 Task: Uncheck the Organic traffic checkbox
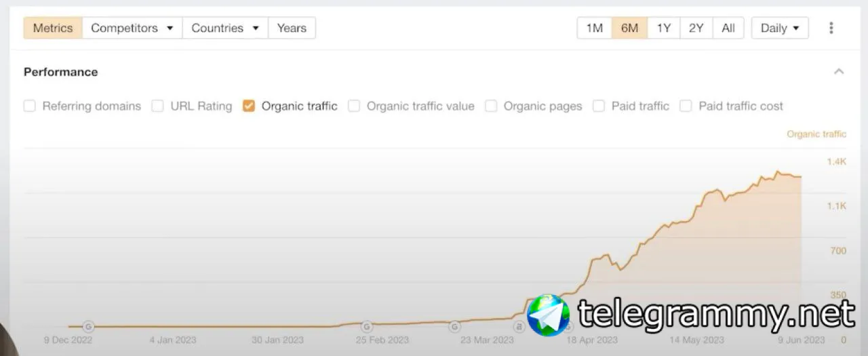coord(249,106)
